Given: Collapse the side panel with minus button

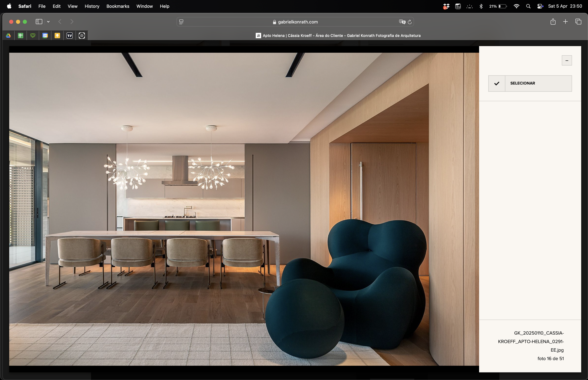Looking at the screenshot, I should pos(567,60).
